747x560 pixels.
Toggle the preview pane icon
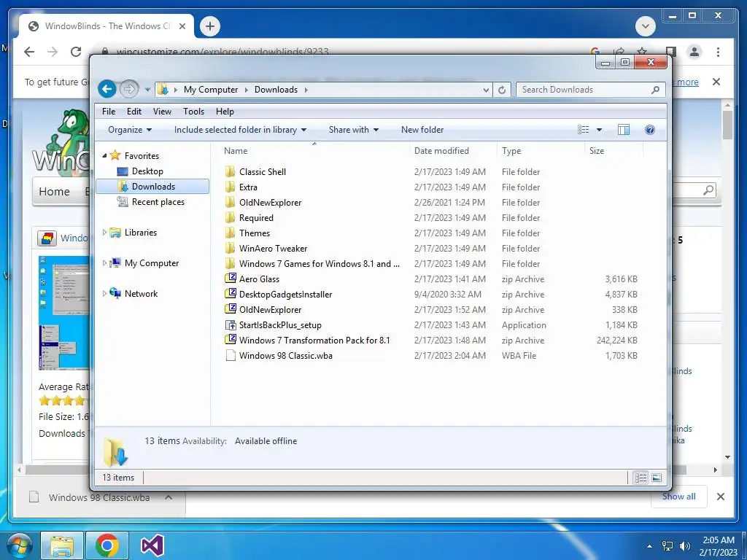point(624,130)
